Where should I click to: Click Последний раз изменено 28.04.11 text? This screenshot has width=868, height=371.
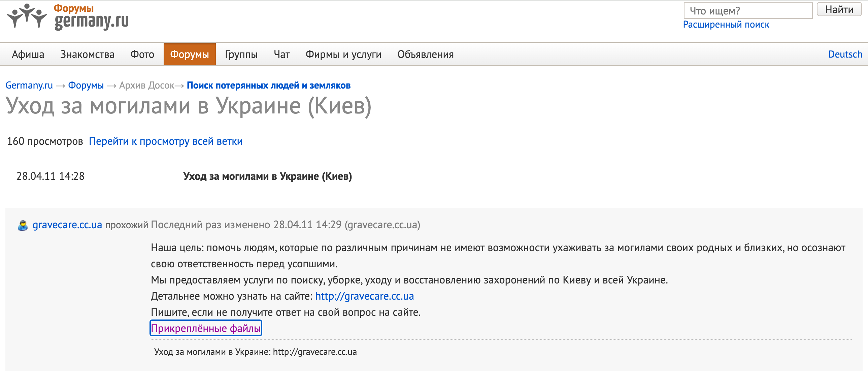[286, 225]
